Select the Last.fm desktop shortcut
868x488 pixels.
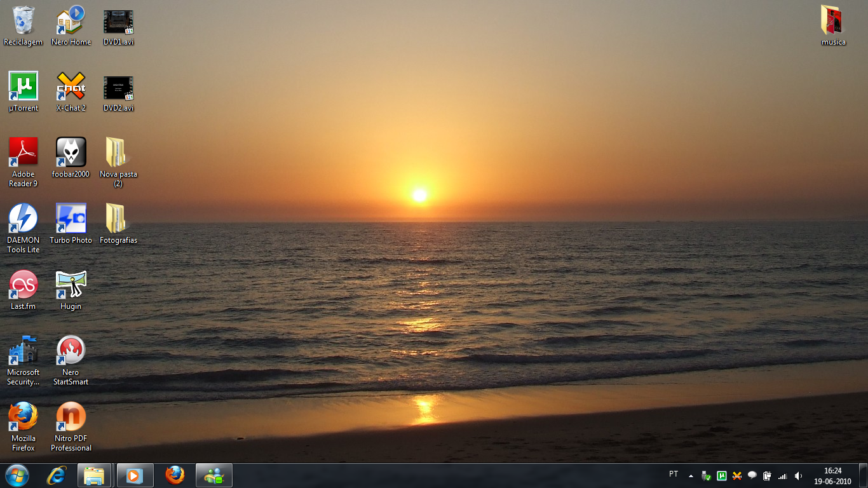coord(24,290)
